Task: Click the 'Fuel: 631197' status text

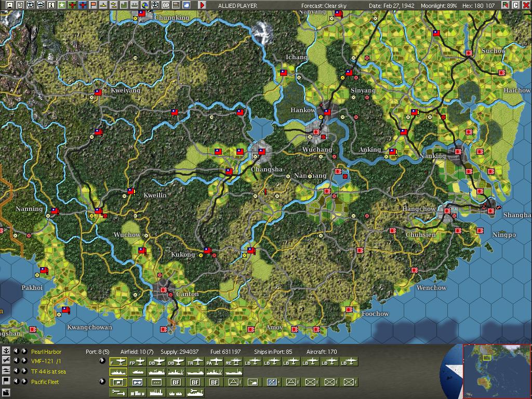Action: (225, 352)
